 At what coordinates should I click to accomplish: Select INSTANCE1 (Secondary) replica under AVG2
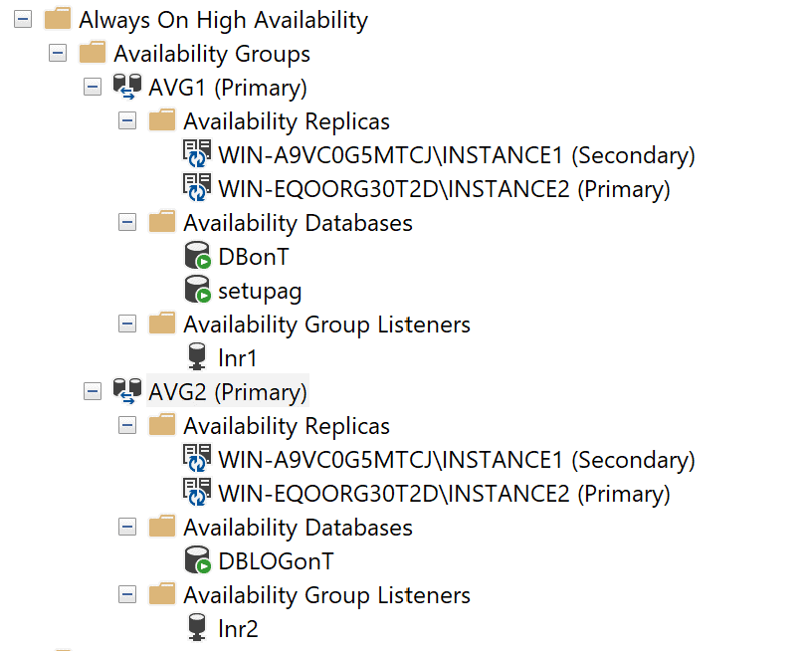click(x=456, y=460)
